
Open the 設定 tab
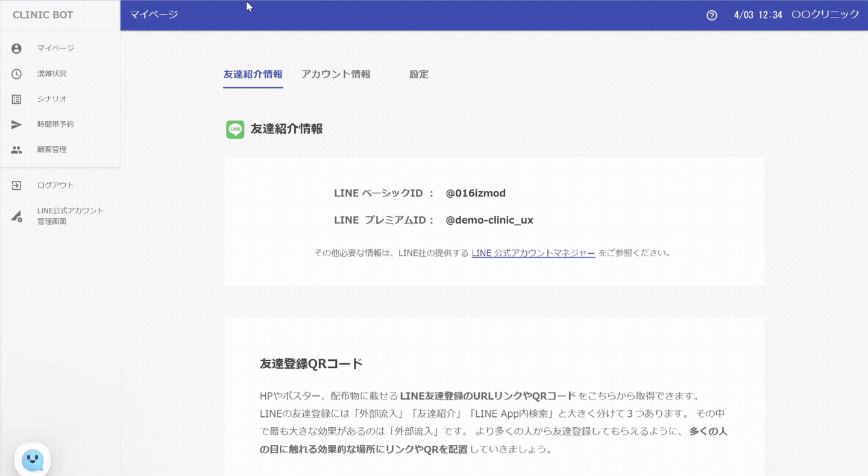coord(419,75)
